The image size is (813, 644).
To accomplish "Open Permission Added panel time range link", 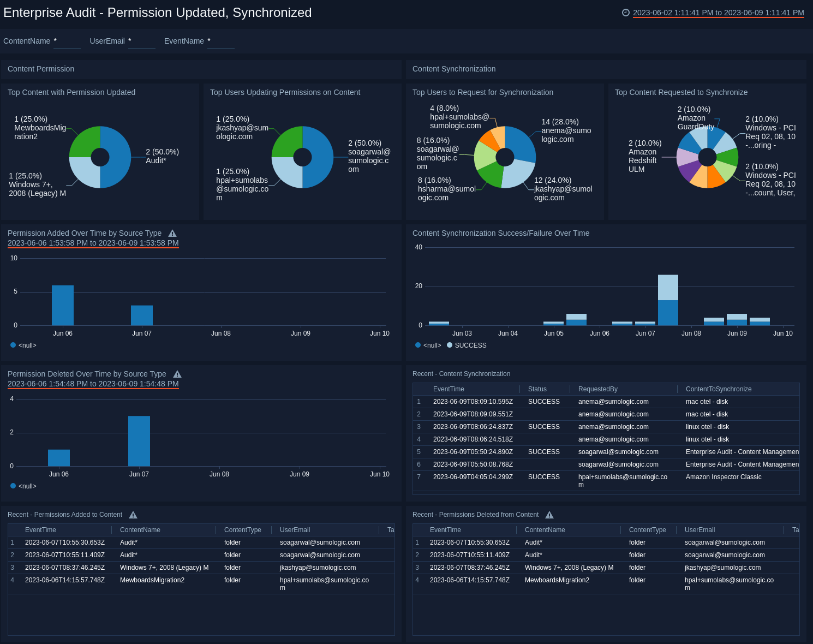I will click(93, 243).
